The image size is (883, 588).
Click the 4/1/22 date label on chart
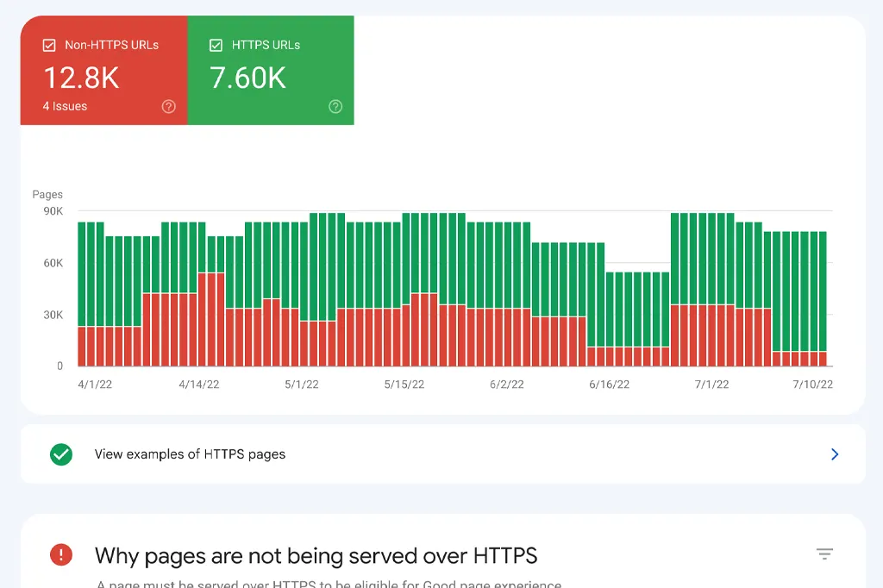tap(95, 385)
